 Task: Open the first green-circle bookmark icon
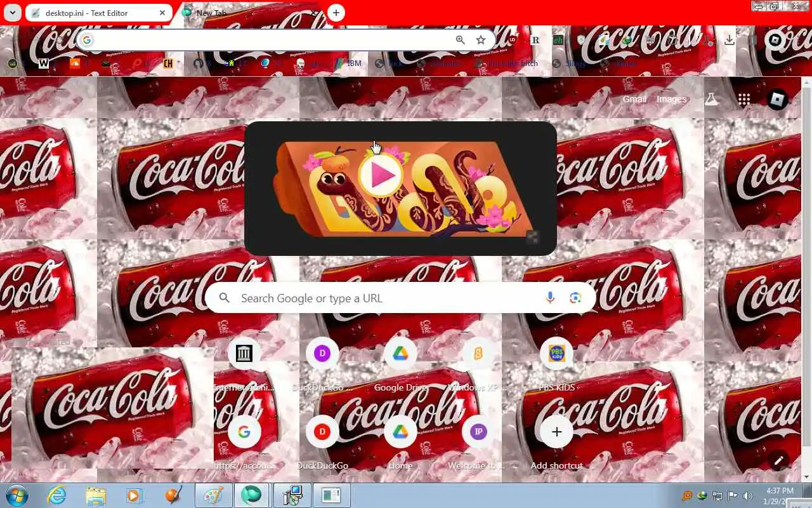coord(12,63)
